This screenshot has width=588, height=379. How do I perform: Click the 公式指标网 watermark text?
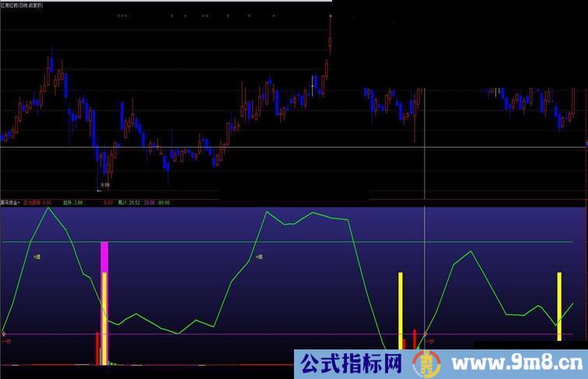(x=351, y=363)
